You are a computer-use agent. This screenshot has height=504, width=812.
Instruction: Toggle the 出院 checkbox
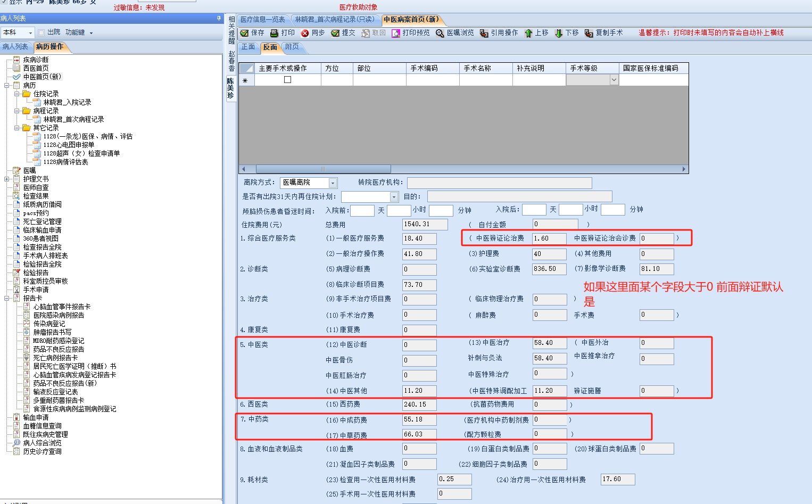41,32
